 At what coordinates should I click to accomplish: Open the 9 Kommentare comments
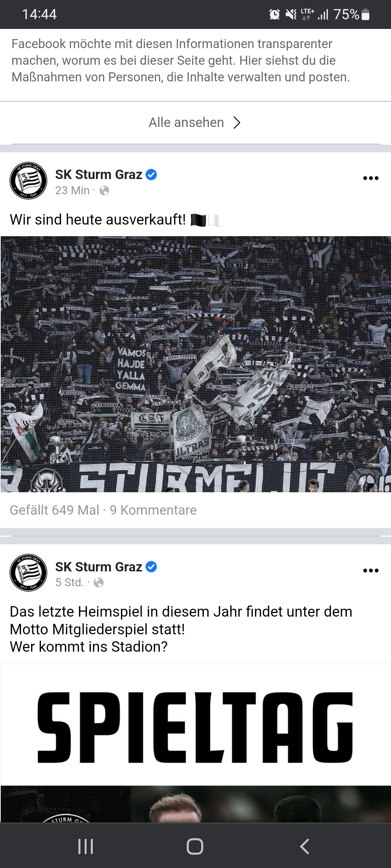[153, 510]
